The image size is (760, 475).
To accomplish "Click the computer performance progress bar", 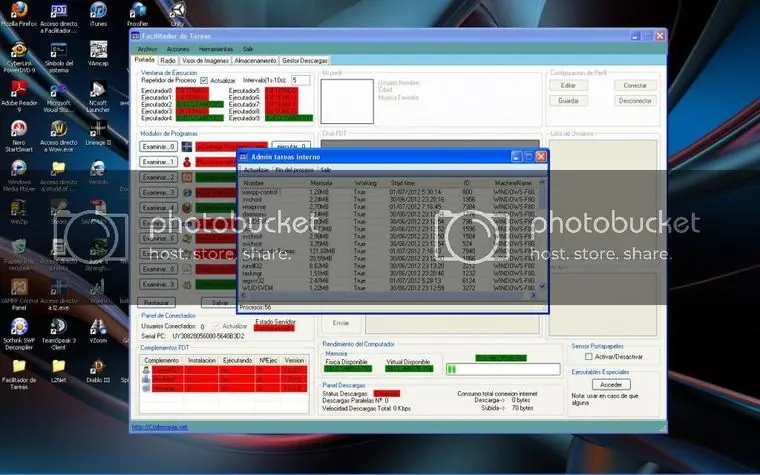I will (x=503, y=369).
